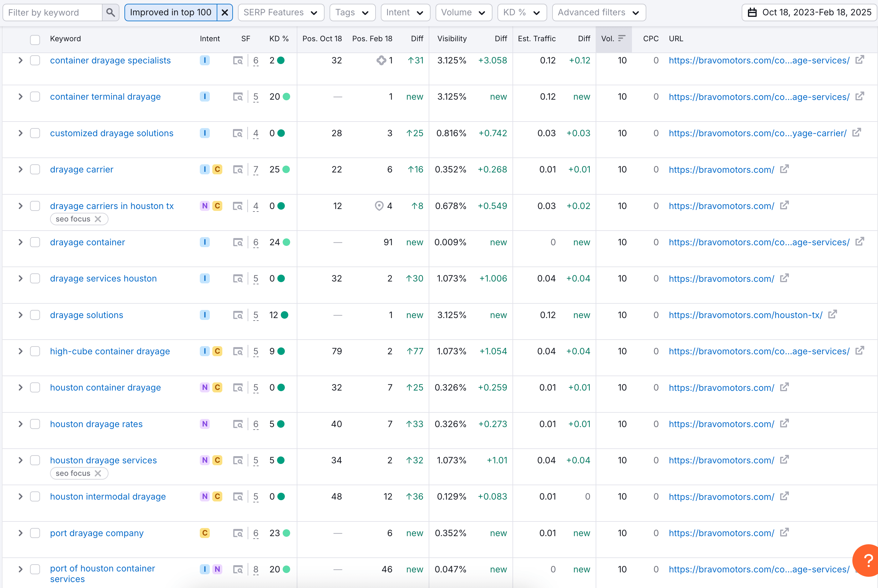Click the Est. Traffic column header
Image resolution: width=878 pixels, height=588 pixels.
pyautogui.click(x=537, y=39)
